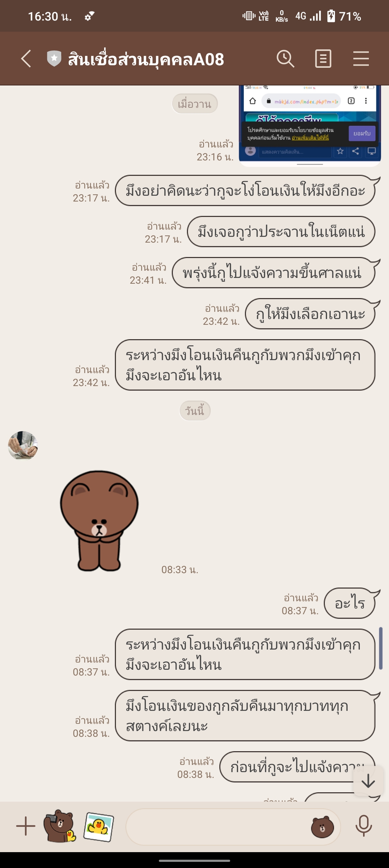The width and height of the screenshot is (389, 868).
Task: Select the อะไร message bubble
Action: (x=350, y=603)
